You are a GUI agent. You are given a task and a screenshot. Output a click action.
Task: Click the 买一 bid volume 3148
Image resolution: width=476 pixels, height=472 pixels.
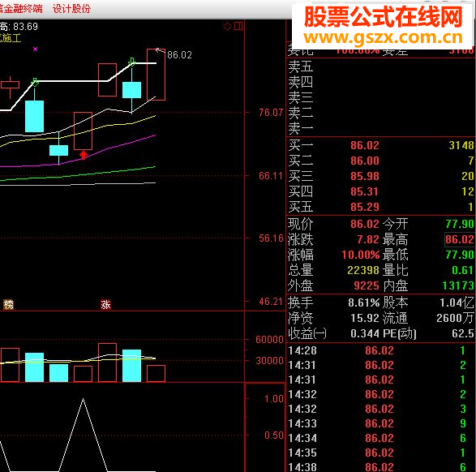tap(461, 145)
